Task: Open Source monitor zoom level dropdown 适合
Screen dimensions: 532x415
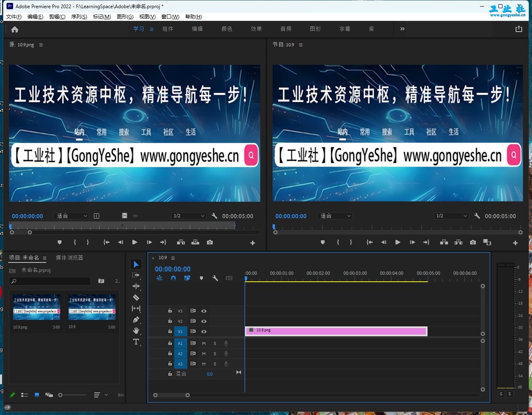Action: (x=71, y=216)
